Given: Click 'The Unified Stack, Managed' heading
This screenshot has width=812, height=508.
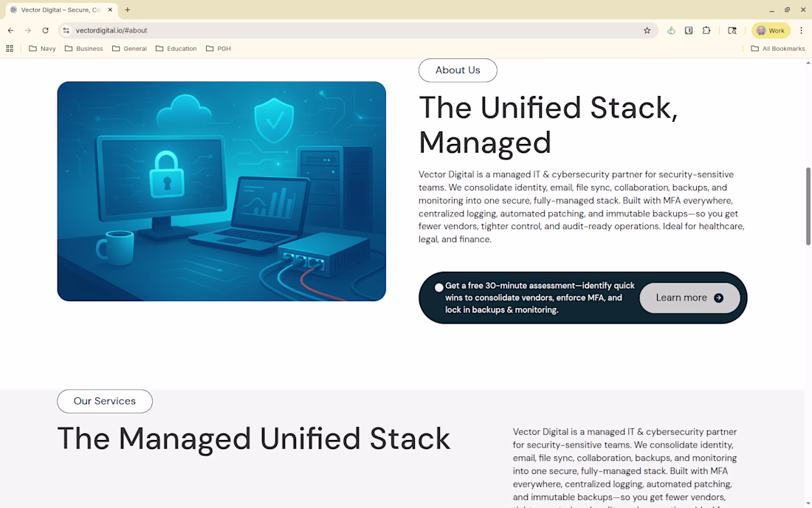Looking at the screenshot, I should pyautogui.click(x=548, y=125).
